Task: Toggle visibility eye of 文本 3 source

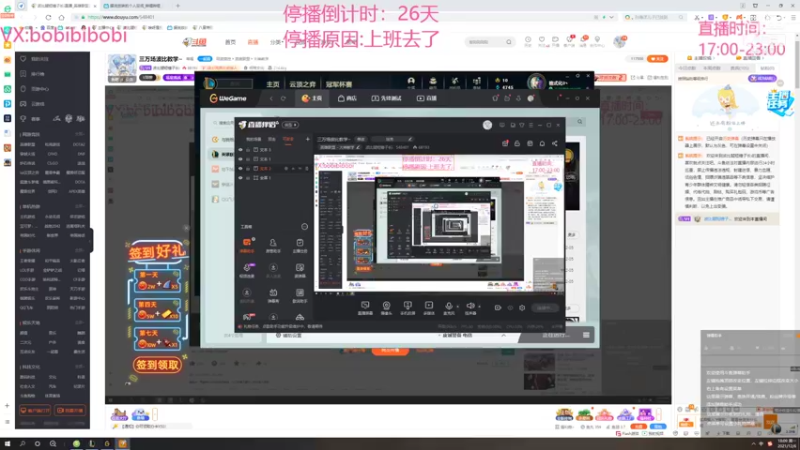Action: (x=240, y=150)
